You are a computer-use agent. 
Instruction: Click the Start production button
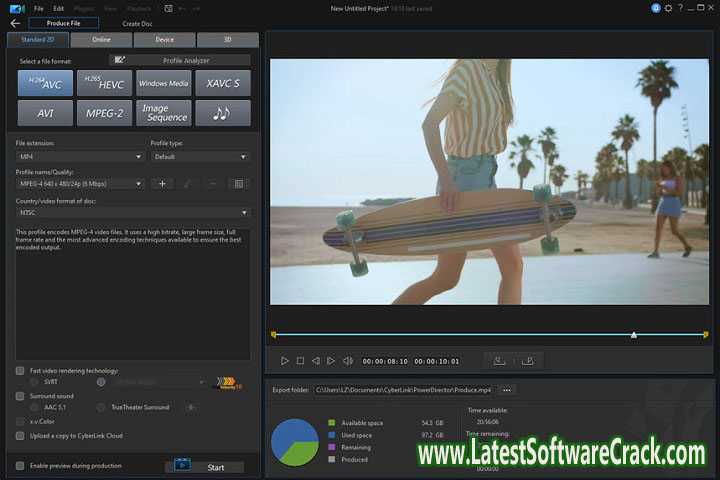pyautogui.click(x=205, y=467)
